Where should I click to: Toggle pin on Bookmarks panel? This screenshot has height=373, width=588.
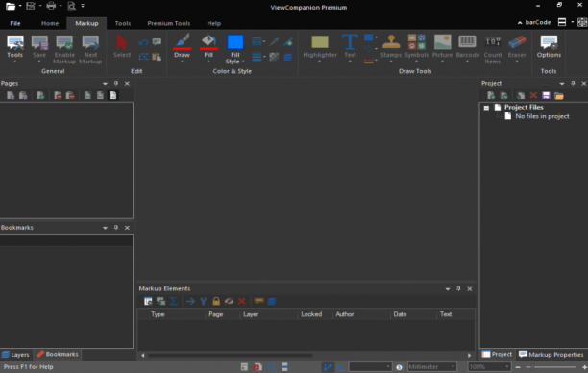point(116,228)
